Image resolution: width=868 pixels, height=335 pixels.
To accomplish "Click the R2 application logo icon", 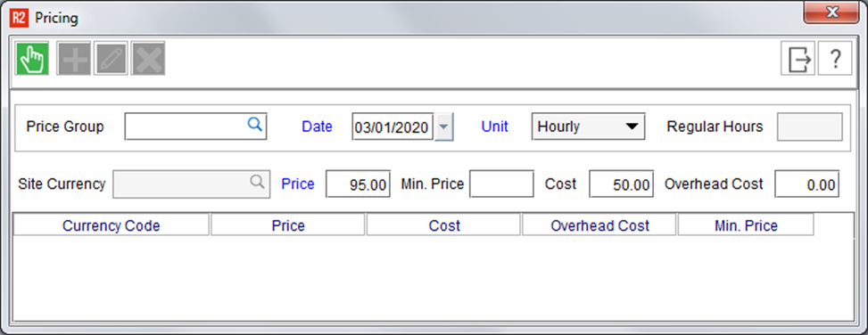I will tap(19, 18).
